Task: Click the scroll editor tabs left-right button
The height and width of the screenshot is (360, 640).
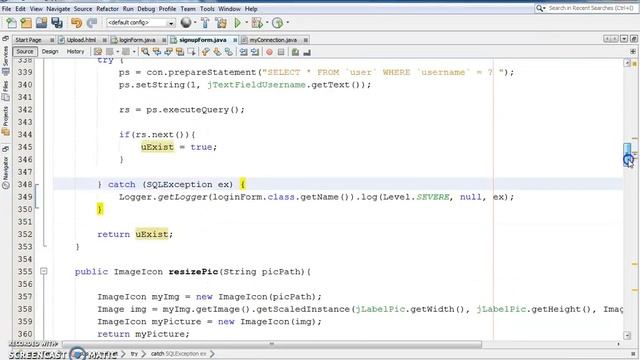Action: click(x=611, y=39)
